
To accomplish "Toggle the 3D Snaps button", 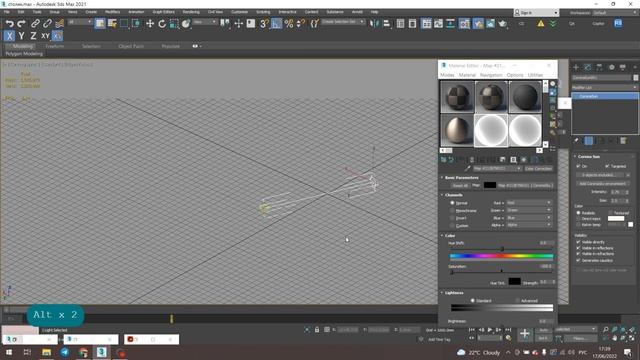I will (x=264, y=24).
